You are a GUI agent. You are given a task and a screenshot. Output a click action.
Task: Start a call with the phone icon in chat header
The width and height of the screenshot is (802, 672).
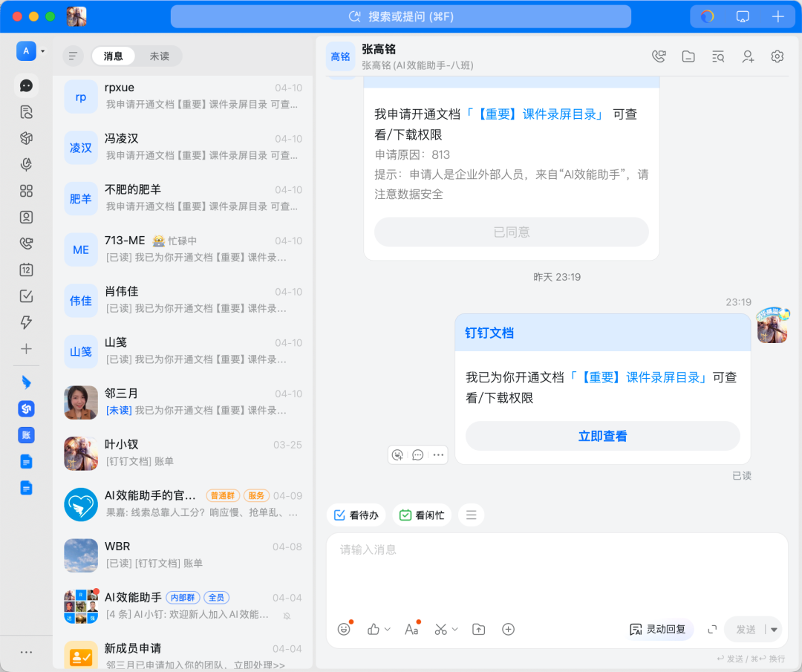(x=658, y=56)
